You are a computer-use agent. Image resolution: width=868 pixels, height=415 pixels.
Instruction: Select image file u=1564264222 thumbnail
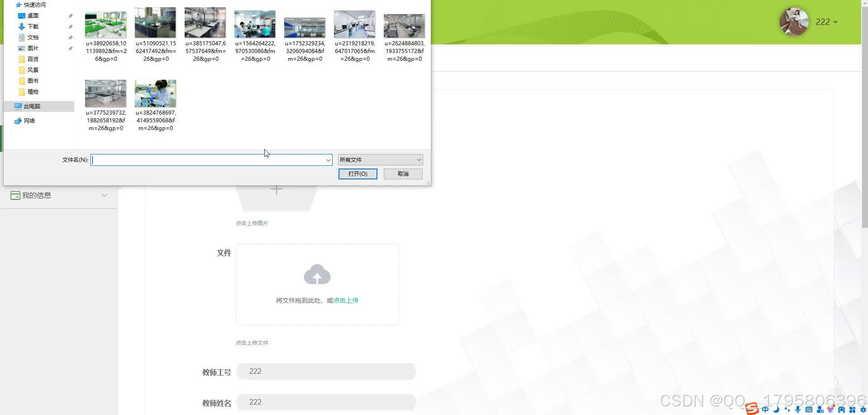[x=255, y=24]
